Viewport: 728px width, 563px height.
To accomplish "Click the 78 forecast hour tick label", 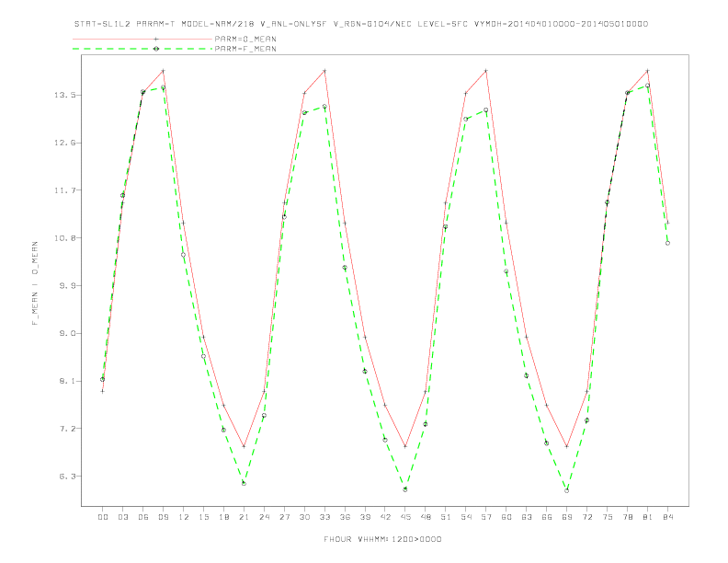I will pos(628,517).
